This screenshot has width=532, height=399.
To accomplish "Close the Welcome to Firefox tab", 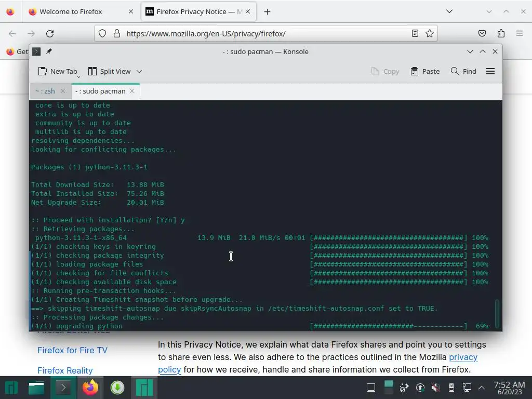I will point(131,11).
